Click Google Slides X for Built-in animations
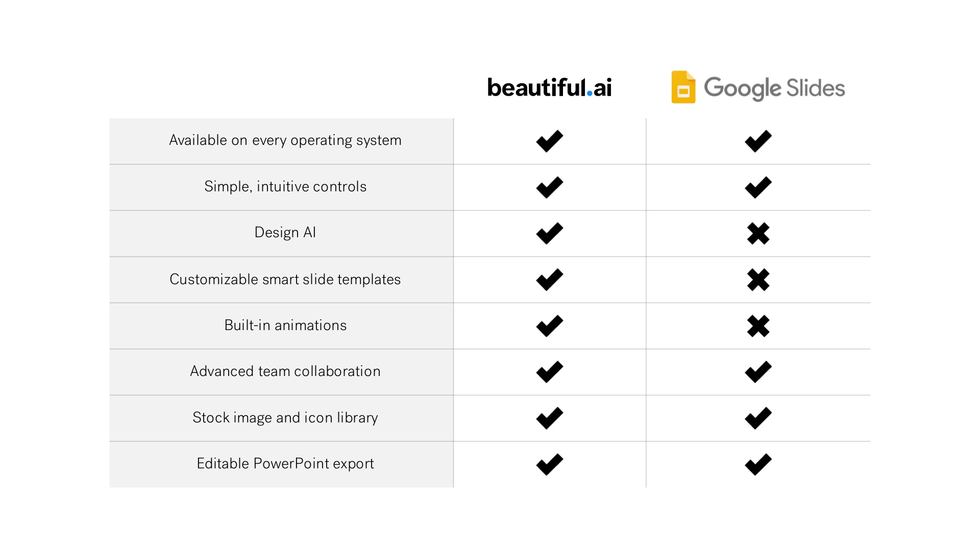980x551 pixels. pyautogui.click(x=758, y=326)
